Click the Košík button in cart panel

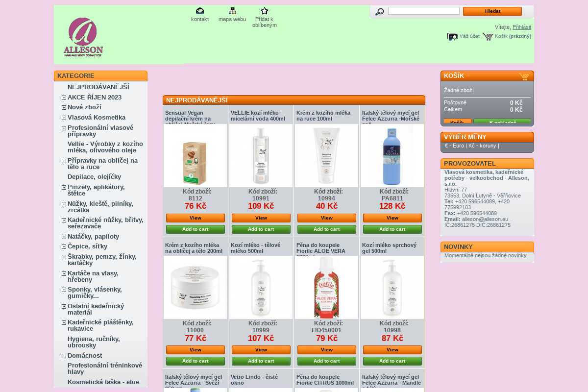458,122
